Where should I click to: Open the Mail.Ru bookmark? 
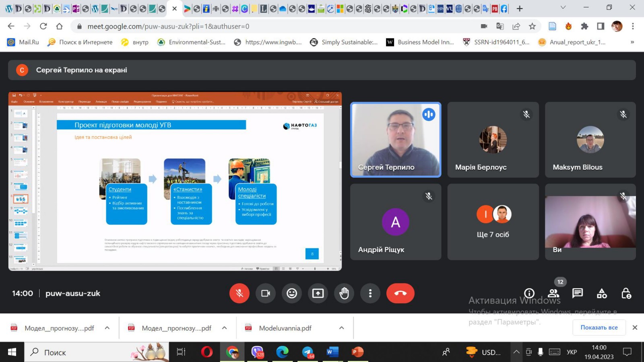(x=23, y=42)
